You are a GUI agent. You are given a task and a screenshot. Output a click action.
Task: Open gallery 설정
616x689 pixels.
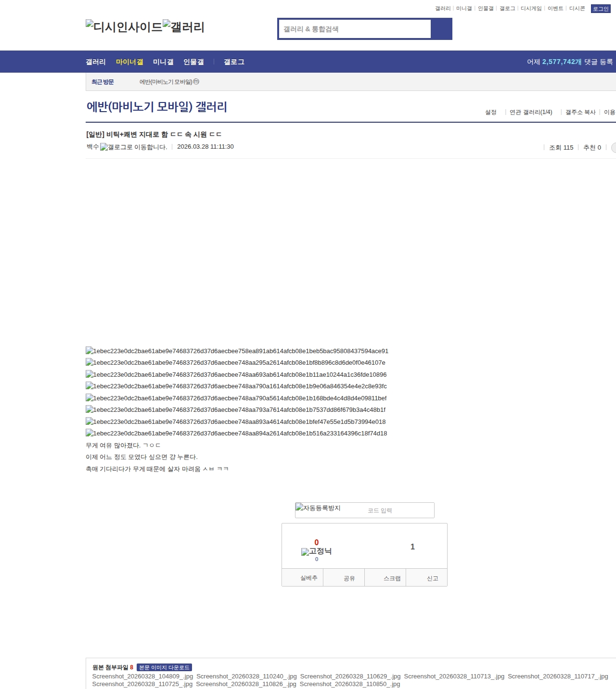pos(491,112)
